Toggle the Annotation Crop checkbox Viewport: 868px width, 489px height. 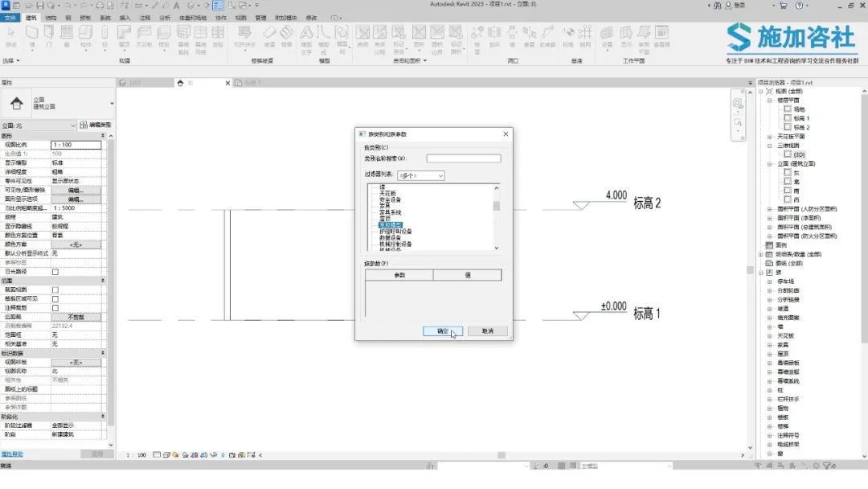(x=55, y=308)
